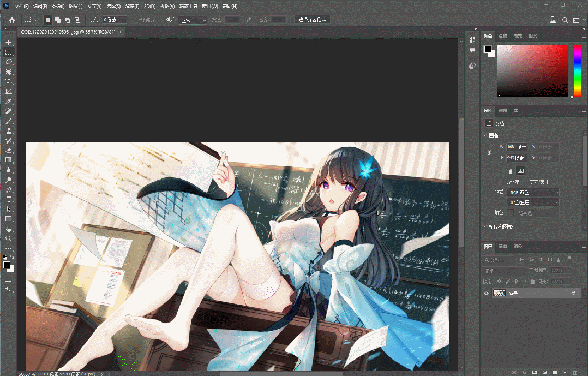Hide the background layer with the eye icon
Image resolution: width=588 pixels, height=376 pixels.
pyautogui.click(x=487, y=293)
